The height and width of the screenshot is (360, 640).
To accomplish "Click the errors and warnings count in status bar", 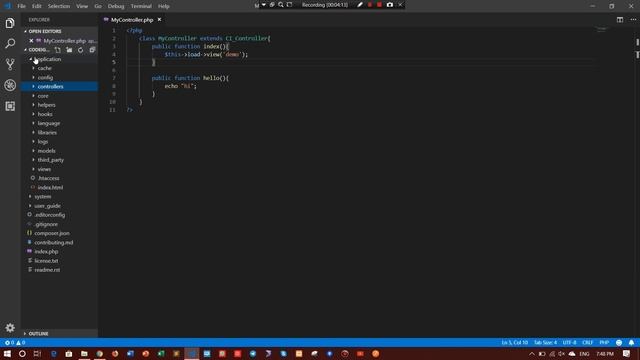I will click(15, 343).
